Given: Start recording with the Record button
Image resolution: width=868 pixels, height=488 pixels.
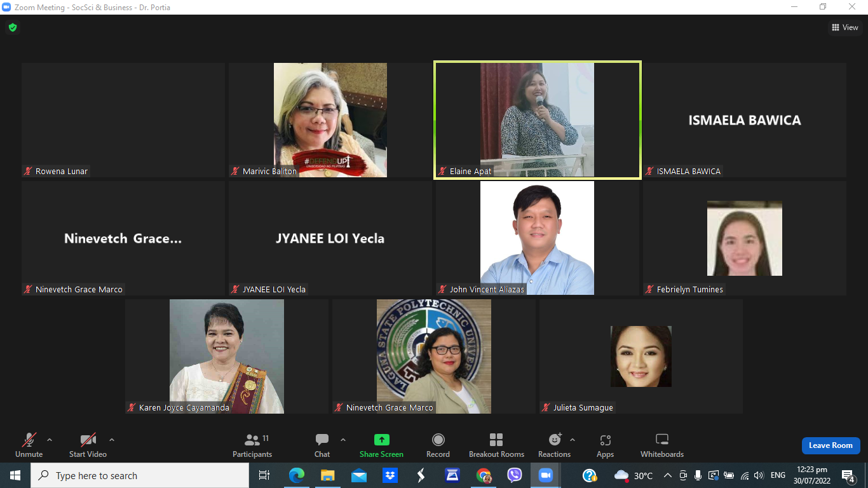Looking at the screenshot, I should click(438, 445).
